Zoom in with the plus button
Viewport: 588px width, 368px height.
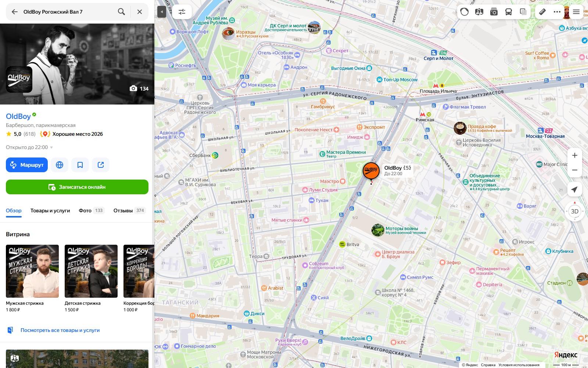pos(575,155)
